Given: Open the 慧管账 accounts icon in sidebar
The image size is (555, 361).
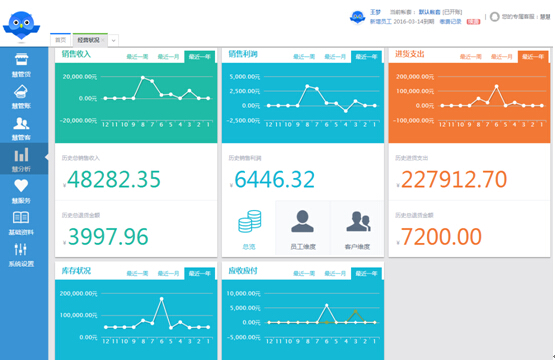Looking at the screenshot, I should pos(21,91).
